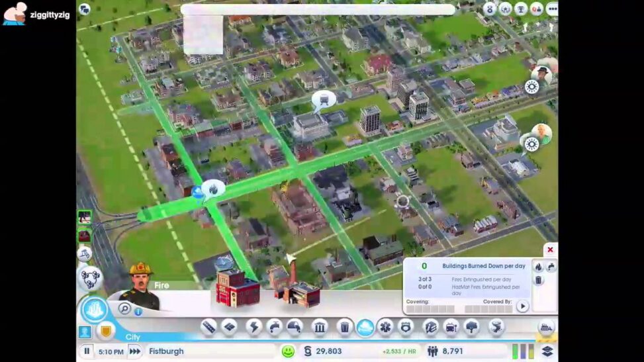This screenshot has width=644, height=362.
Task: Click the clock time 5:10 PM
Action: [x=111, y=351]
